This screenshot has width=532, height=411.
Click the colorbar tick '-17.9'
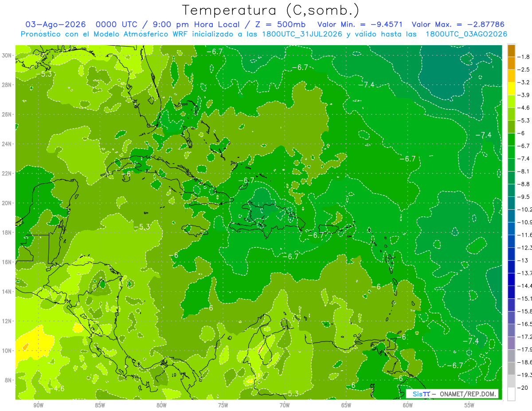(525, 350)
